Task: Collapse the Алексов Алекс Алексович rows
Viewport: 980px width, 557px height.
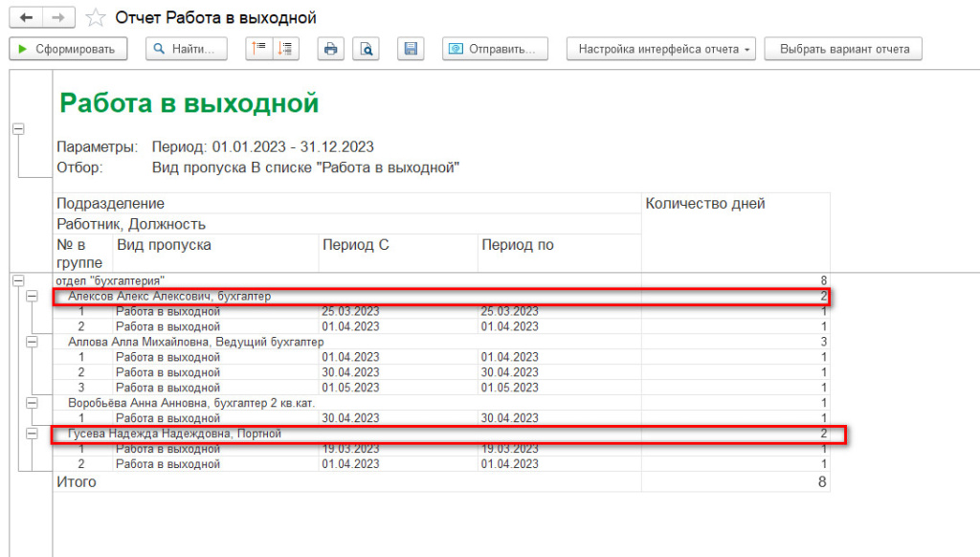Action: click(33, 297)
